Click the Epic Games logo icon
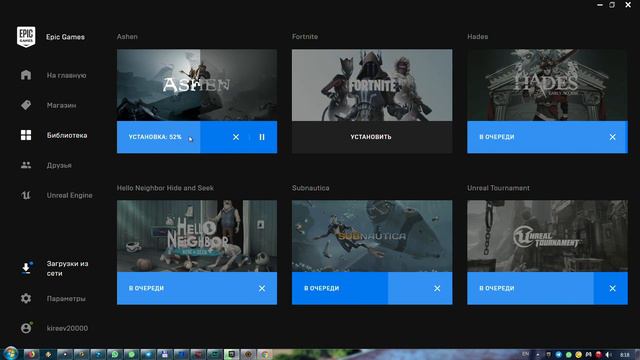The width and height of the screenshot is (640, 360). tap(26, 37)
